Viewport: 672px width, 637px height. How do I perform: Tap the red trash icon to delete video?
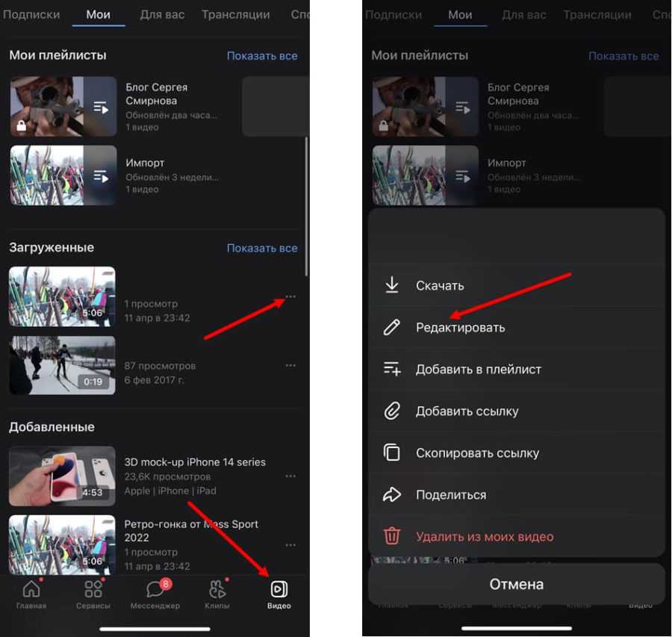point(392,536)
